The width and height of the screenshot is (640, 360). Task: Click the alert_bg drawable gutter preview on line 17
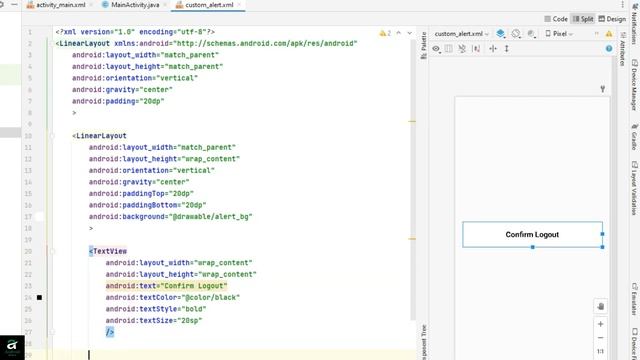click(39, 217)
